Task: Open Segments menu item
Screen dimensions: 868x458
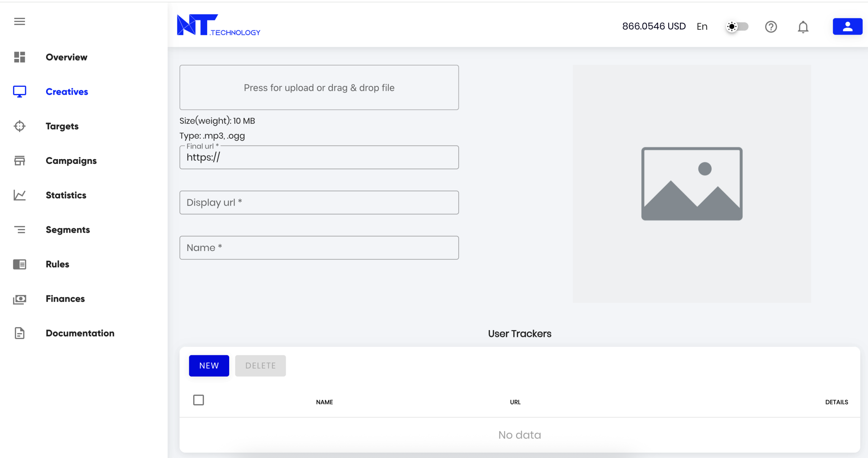Action: (x=68, y=230)
